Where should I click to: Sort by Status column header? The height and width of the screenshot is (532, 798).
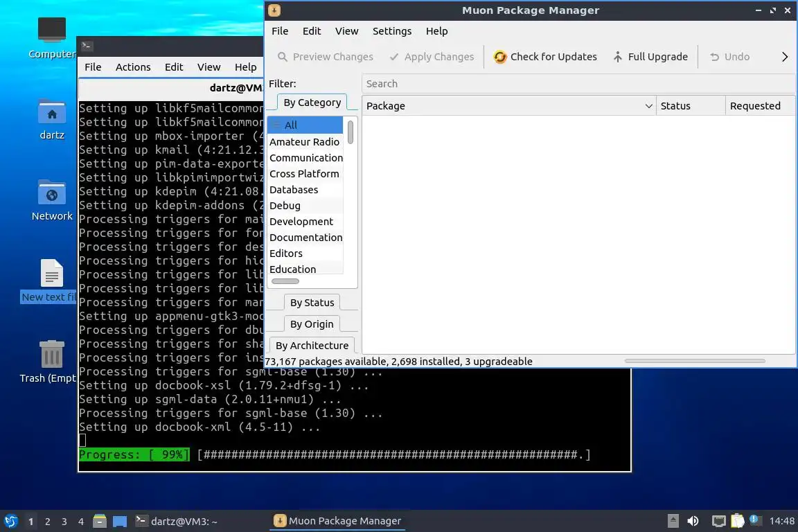691,106
